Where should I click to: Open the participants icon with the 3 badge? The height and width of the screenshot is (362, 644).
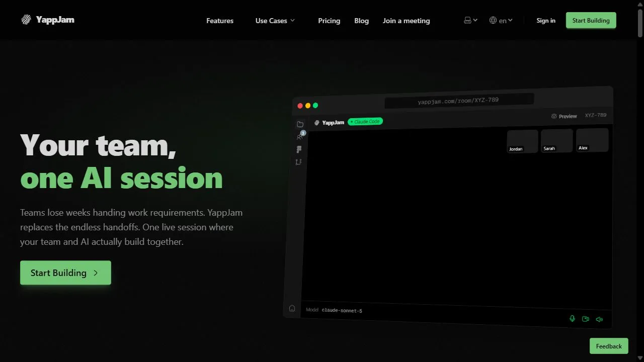(300, 136)
